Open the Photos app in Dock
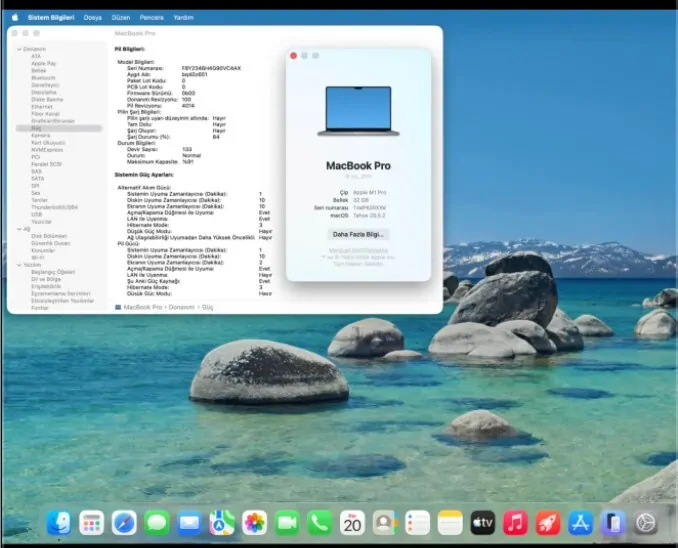678x548 pixels. (255, 523)
